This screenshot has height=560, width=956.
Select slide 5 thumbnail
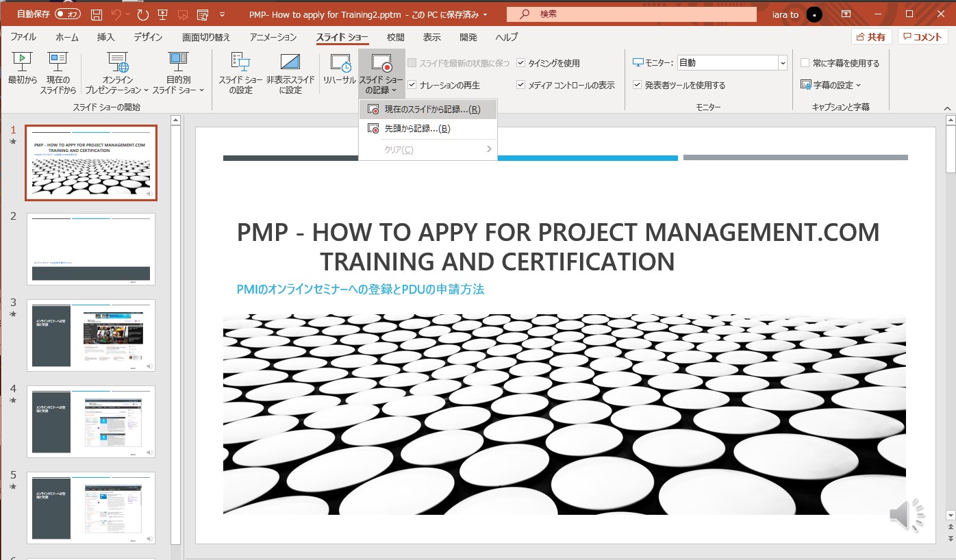91,507
